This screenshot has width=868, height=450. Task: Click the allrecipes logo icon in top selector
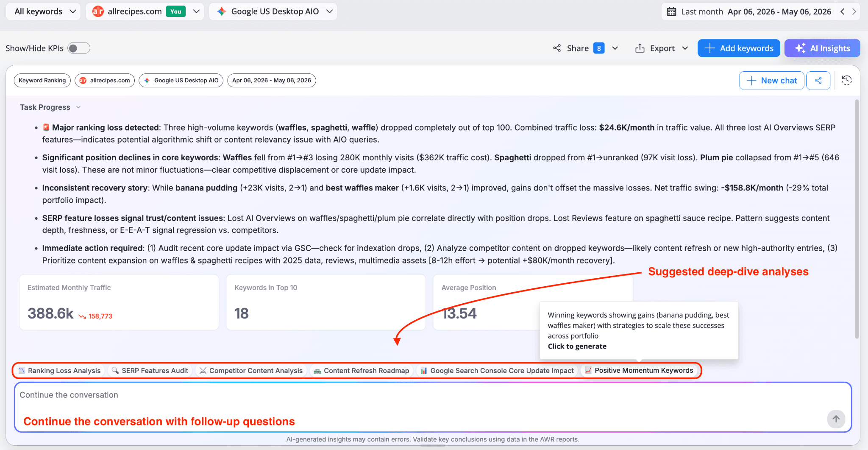[x=98, y=11]
